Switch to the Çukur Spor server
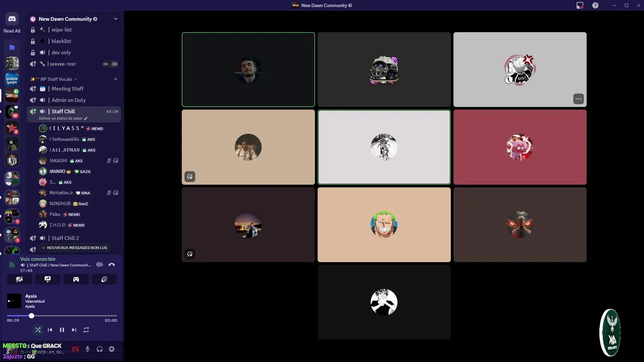Viewport: 644px width, 362px height. pyautogui.click(x=12, y=79)
